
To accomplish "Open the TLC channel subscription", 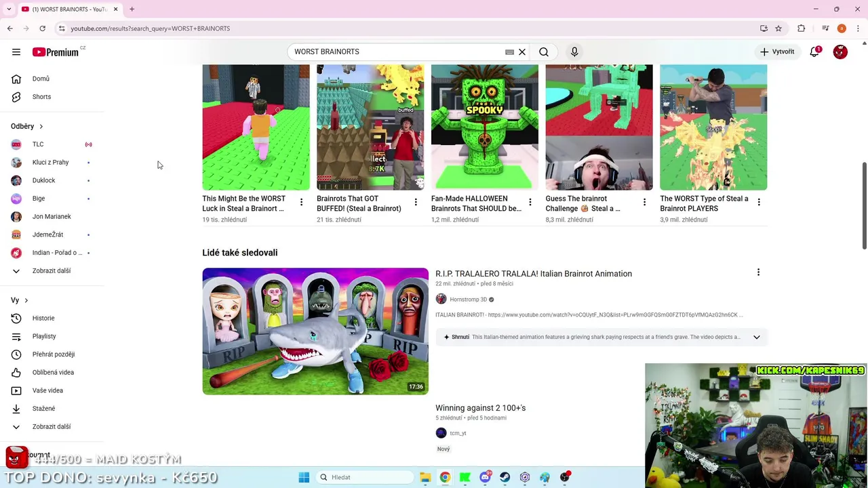I will tap(53, 144).
